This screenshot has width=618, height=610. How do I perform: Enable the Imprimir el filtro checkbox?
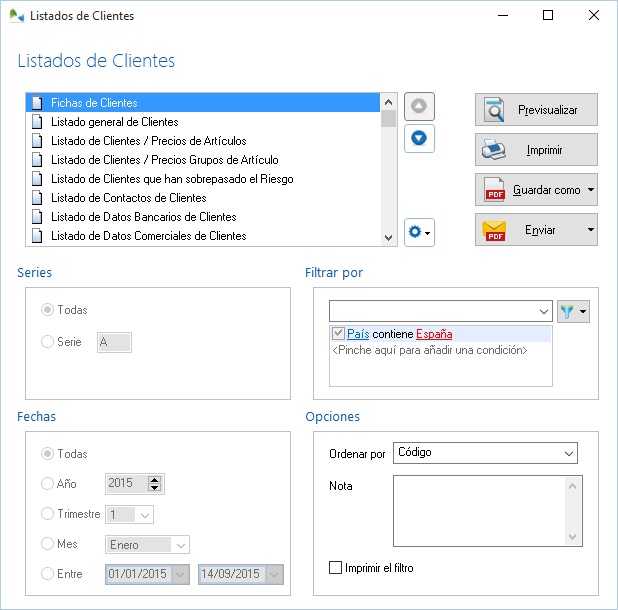336,568
